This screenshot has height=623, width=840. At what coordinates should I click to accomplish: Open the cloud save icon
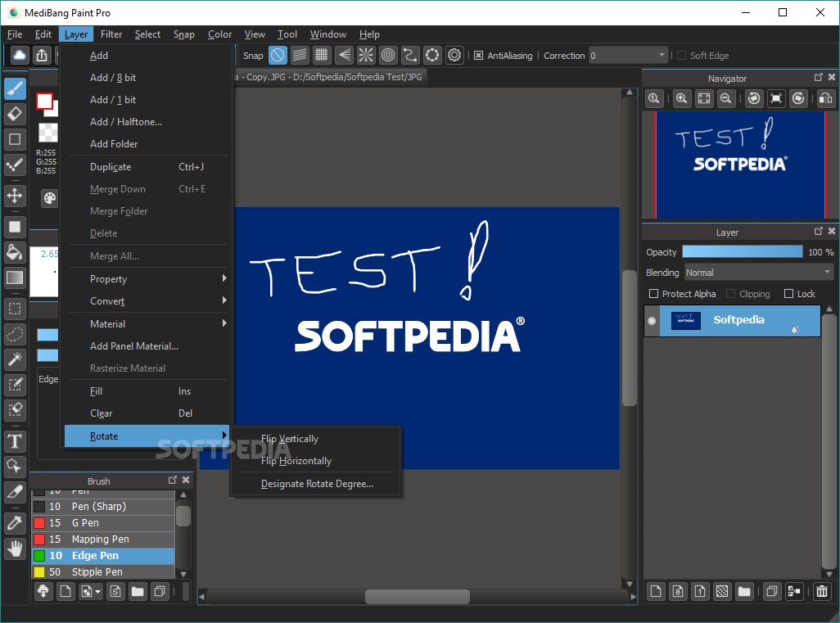(20, 55)
